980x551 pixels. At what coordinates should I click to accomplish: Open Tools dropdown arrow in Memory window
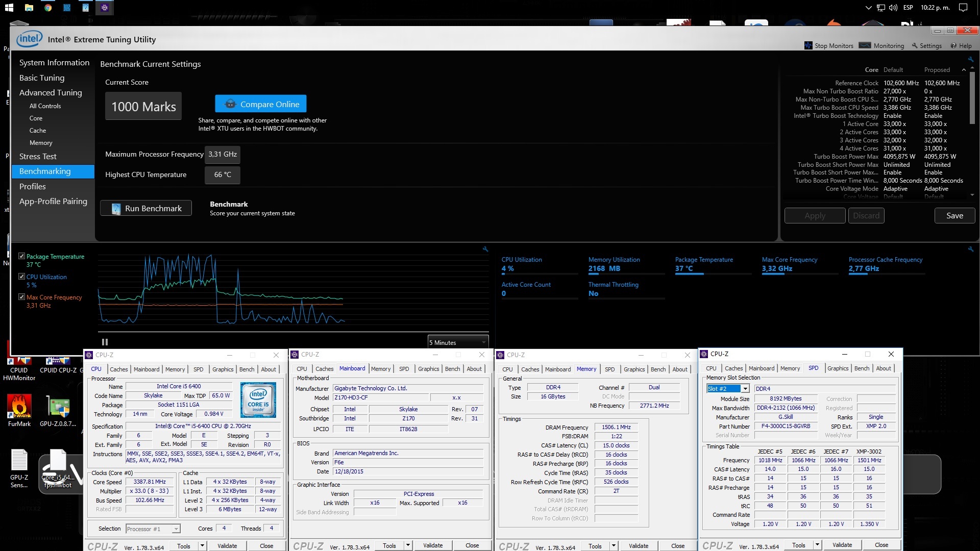click(x=614, y=546)
